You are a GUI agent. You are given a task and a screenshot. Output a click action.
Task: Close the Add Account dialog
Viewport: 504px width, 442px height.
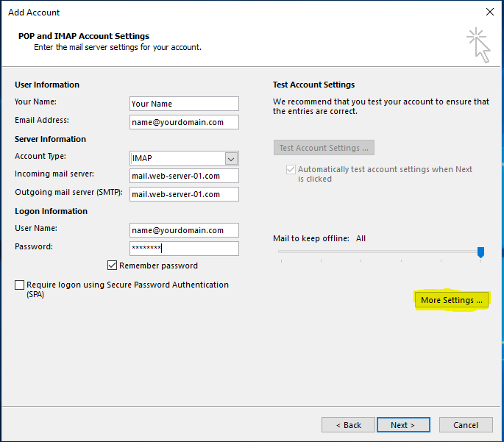[490, 12]
